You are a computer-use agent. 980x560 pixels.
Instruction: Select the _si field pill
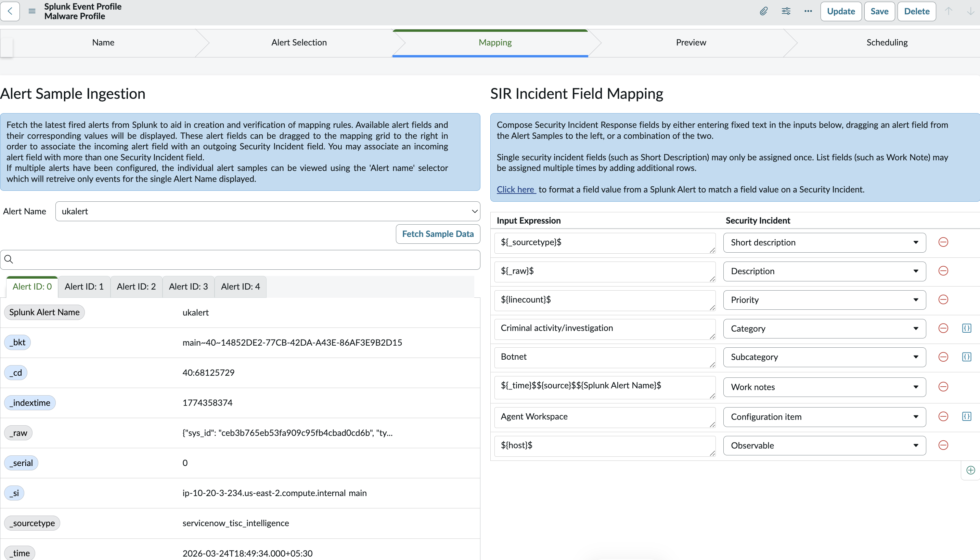coord(14,493)
